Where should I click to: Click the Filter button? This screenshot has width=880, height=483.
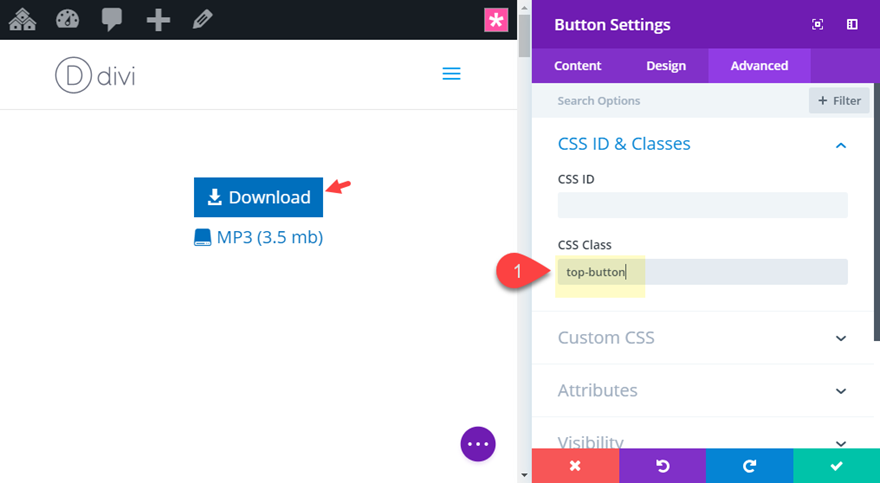click(x=839, y=100)
